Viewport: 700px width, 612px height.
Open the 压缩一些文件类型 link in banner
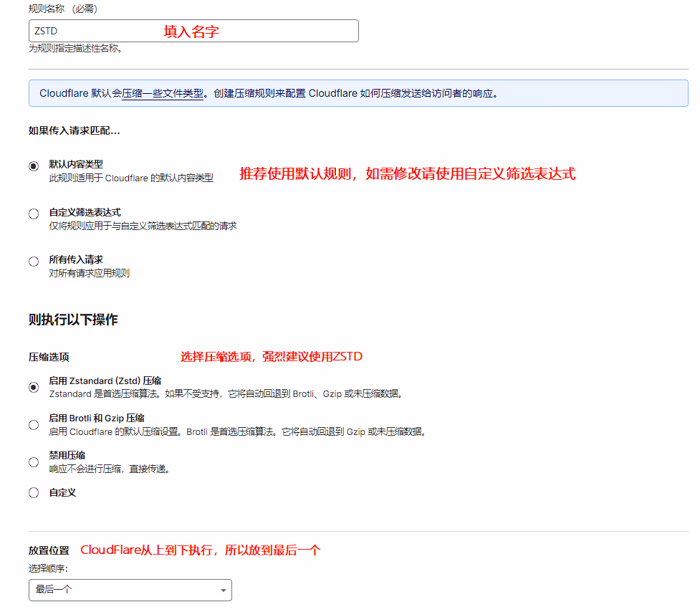point(162,93)
